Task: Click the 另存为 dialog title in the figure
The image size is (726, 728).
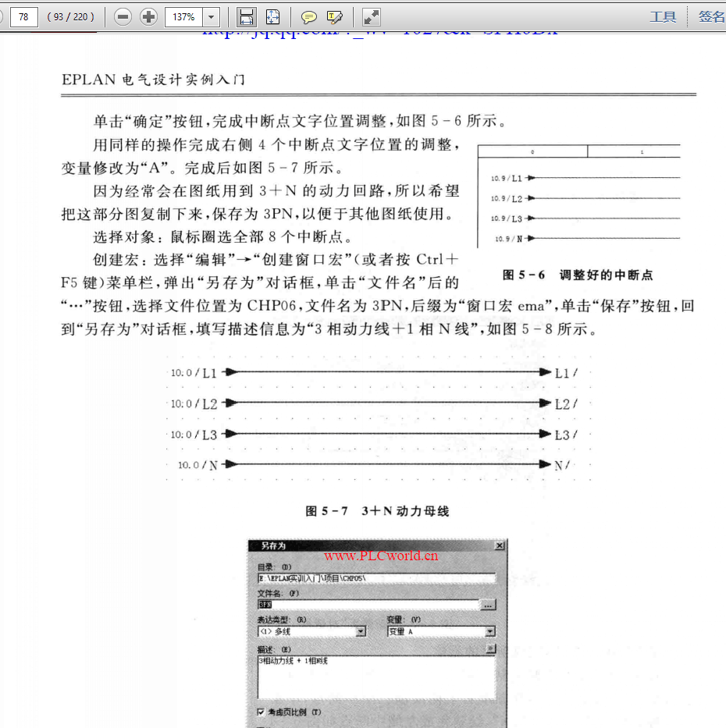Action: (x=273, y=545)
